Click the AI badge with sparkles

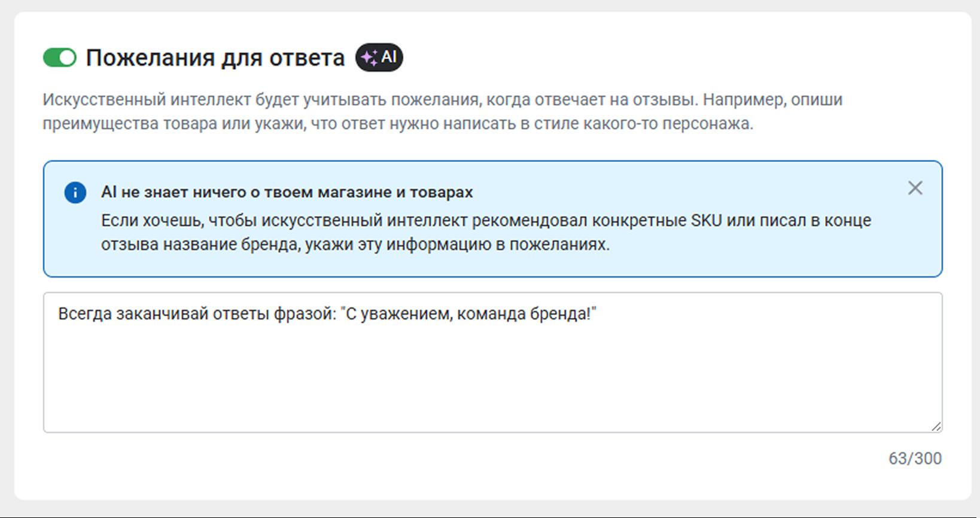(379, 57)
